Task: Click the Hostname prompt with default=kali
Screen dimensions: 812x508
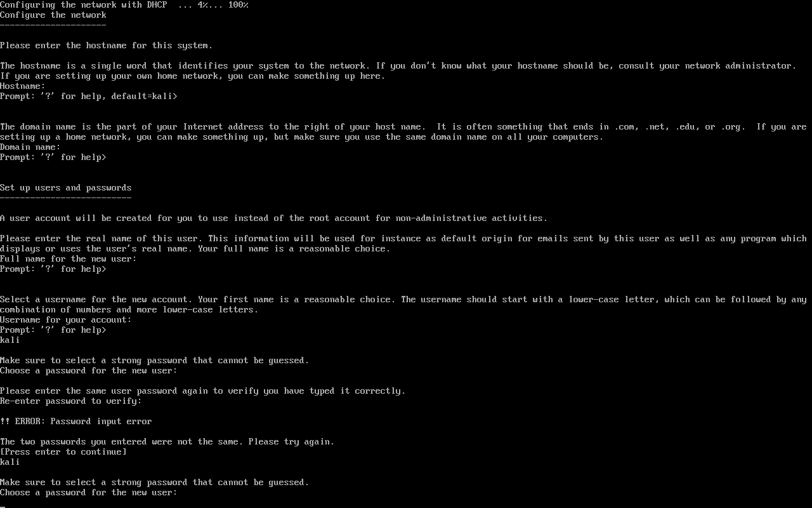Action: pos(89,97)
